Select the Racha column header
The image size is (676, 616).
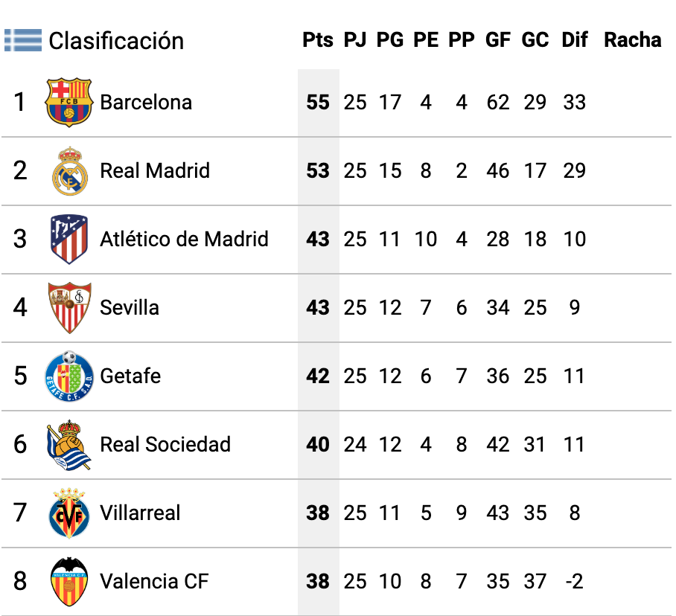tap(633, 39)
